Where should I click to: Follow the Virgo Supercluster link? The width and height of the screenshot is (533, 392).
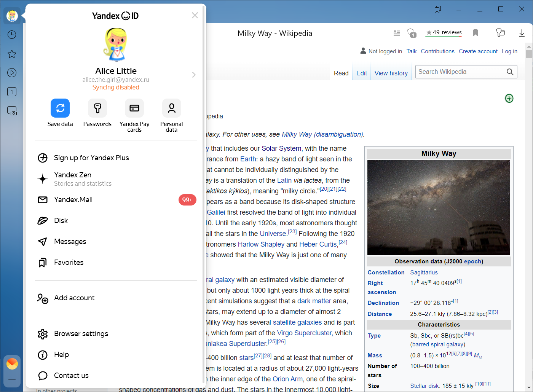tap(304, 333)
